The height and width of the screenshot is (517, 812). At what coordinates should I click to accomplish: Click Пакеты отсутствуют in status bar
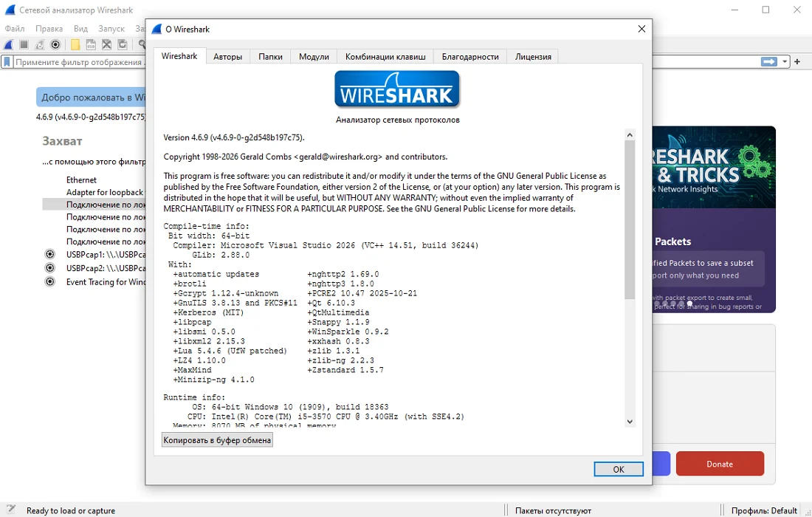(x=553, y=510)
